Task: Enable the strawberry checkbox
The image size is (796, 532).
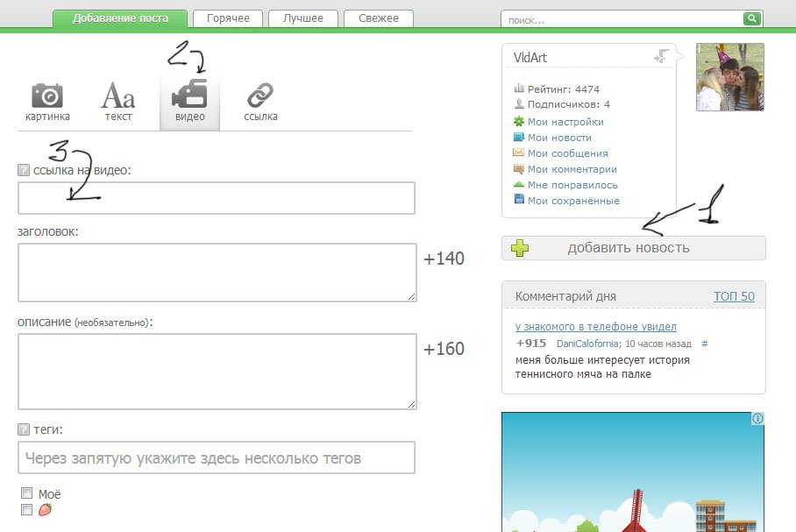Action: coord(27,509)
